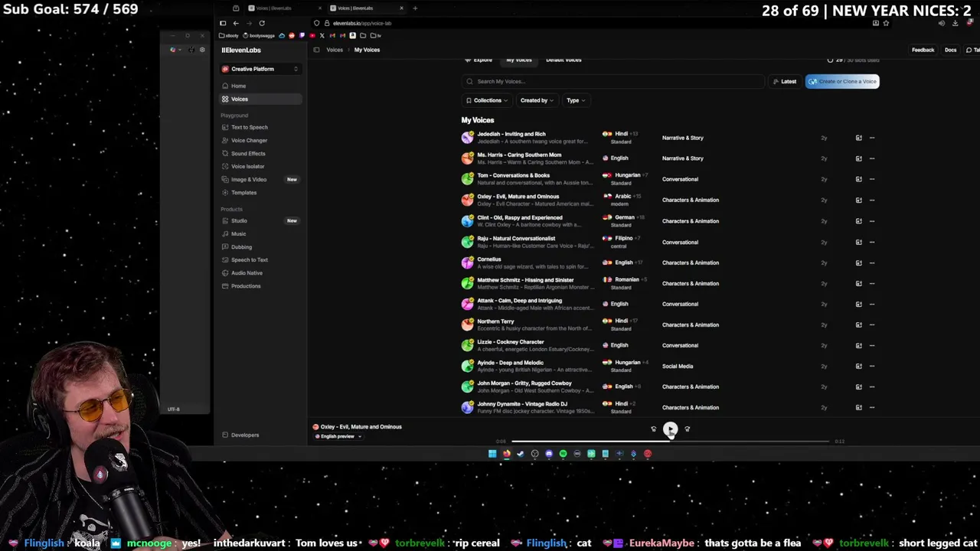Viewport: 980px width, 551px height.
Task: Open Audio Native product
Action: (x=247, y=272)
